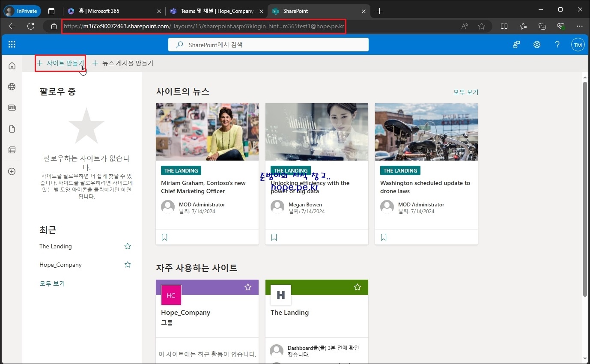View site information lock icon
The image size is (590, 364).
tap(54, 26)
